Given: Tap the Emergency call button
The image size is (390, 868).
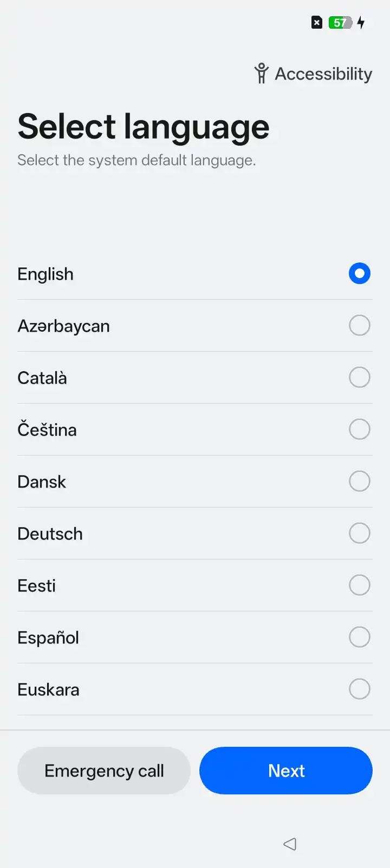Looking at the screenshot, I should pos(104,771).
